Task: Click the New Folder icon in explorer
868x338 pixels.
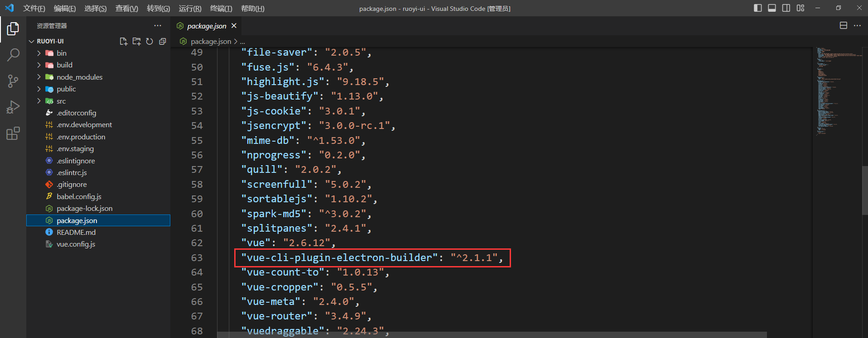Action: pyautogui.click(x=136, y=41)
